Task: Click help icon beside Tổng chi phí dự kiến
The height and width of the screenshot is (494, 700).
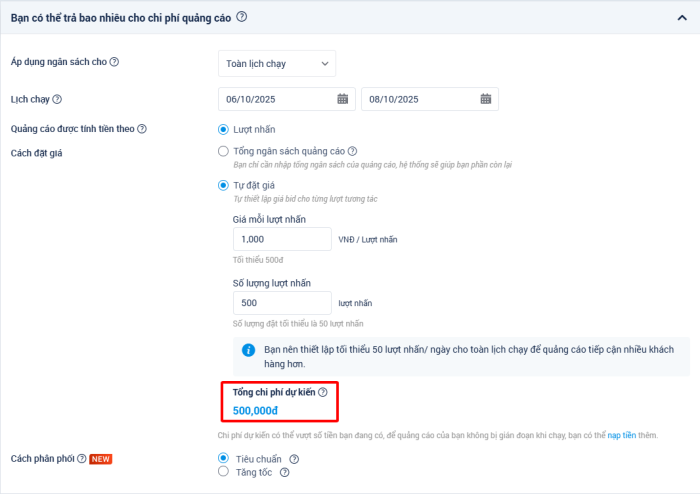Action: point(323,393)
